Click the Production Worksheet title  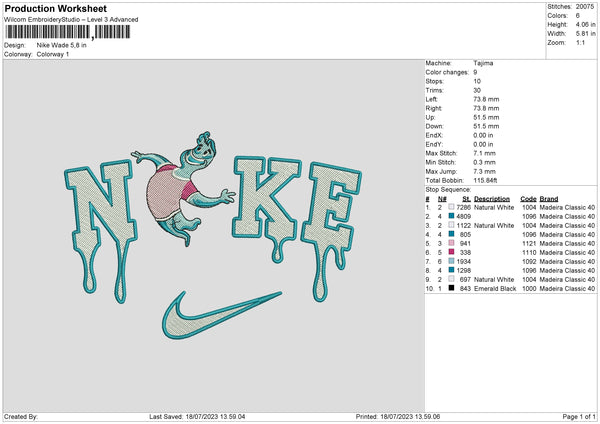coord(55,8)
